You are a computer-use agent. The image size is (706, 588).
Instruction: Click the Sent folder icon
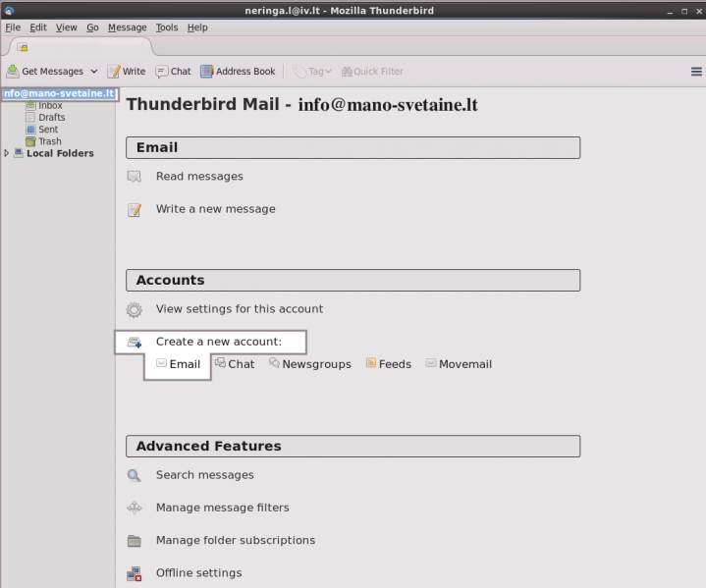[30, 130]
